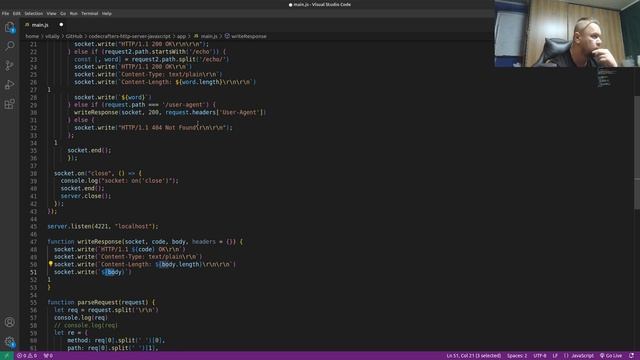Click the editor vertical scrollbar
The image size is (640, 360).
637,153
